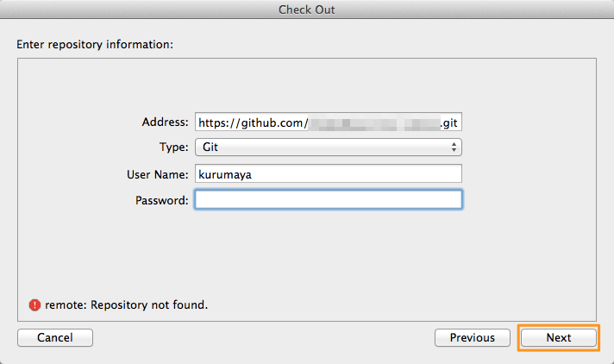Focus the Address input field

coord(329,122)
